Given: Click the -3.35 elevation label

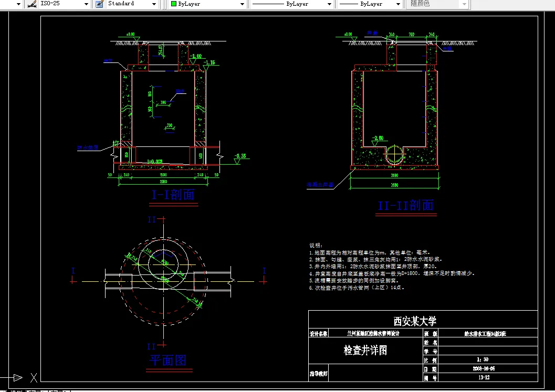Looking at the screenshot, I should (x=240, y=156).
